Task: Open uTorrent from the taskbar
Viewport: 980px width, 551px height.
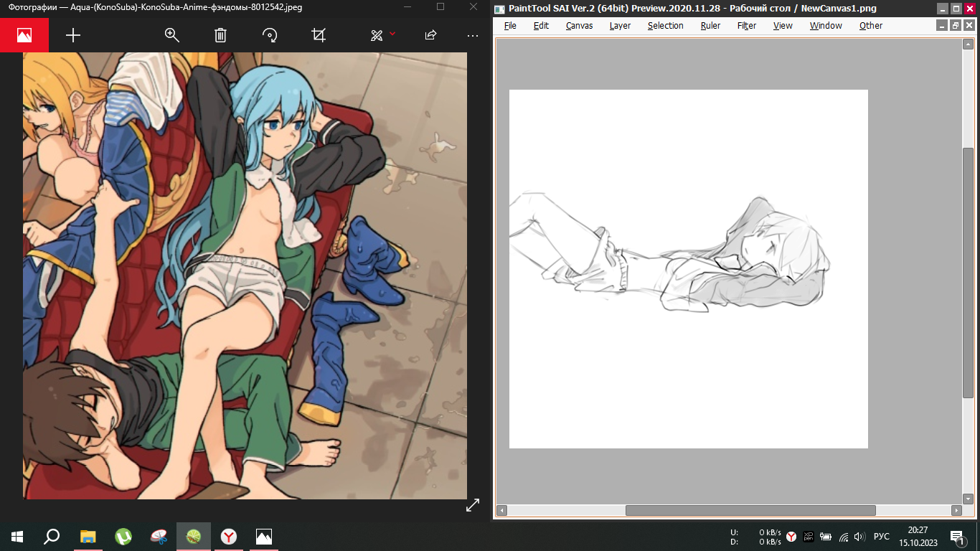Action: point(123,537)
